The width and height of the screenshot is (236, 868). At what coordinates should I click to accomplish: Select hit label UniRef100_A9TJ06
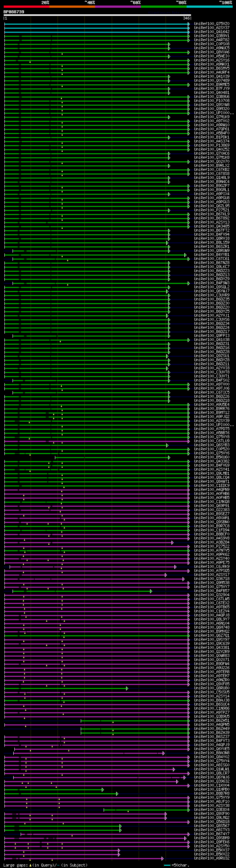[212, 389]
